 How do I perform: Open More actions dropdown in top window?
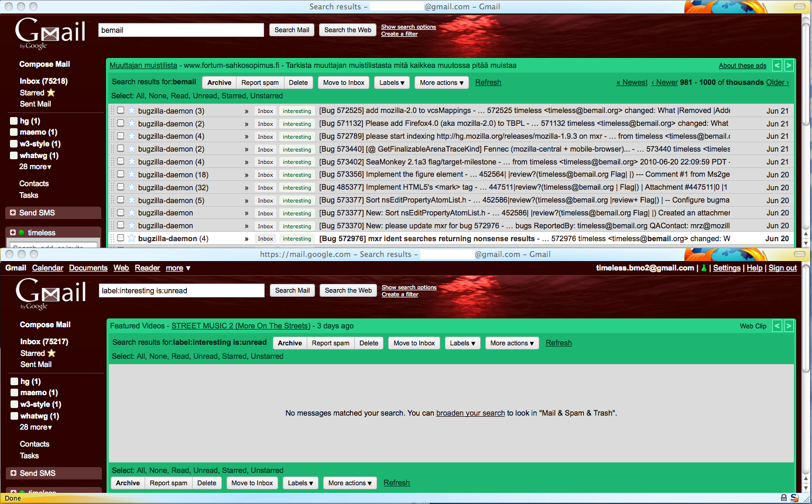442,83
